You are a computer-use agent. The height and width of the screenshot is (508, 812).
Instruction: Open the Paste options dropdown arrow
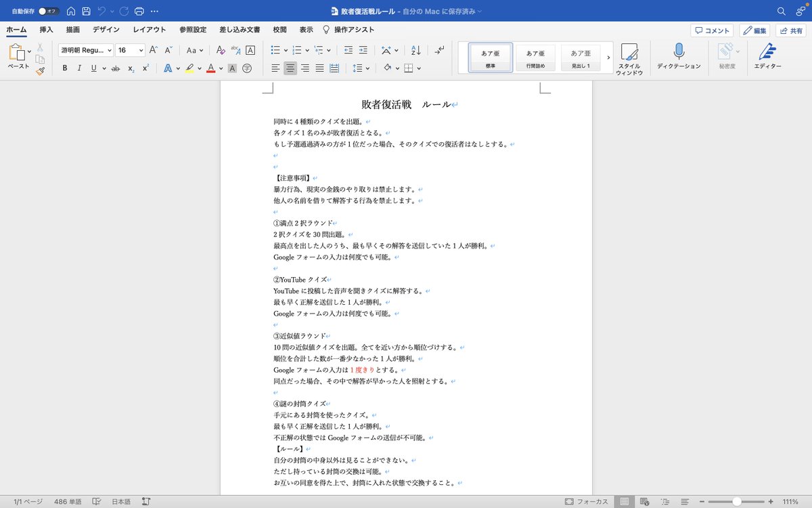coord(29,52)
